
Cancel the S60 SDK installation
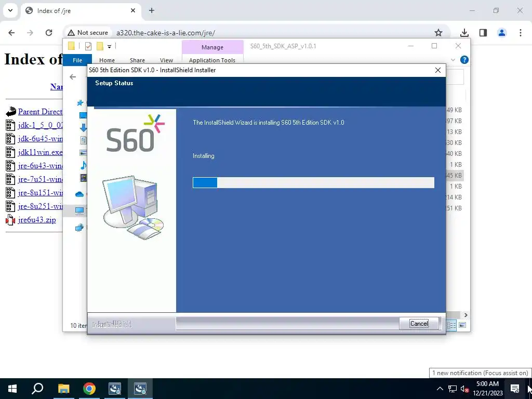(419, 323)
